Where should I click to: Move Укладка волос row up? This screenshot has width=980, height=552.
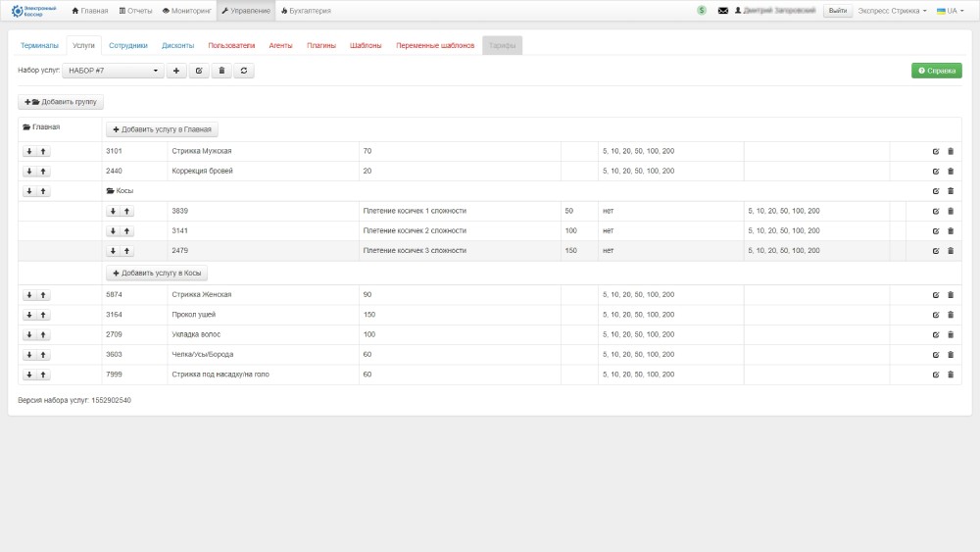[44, 334]
